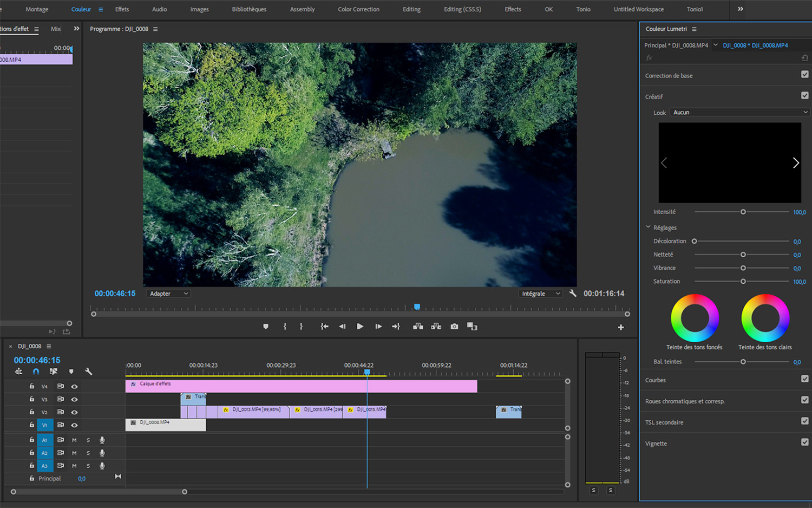
Task: Mute audio track A1 with M button
Action: pyautogui.click(x=74, y=440)
